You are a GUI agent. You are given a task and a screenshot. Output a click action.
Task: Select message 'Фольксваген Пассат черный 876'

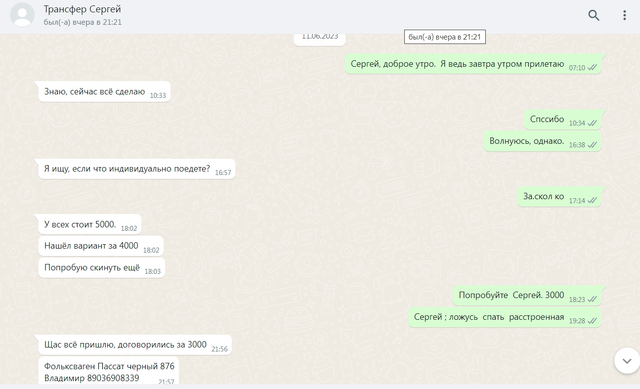[x=109, y=370]
